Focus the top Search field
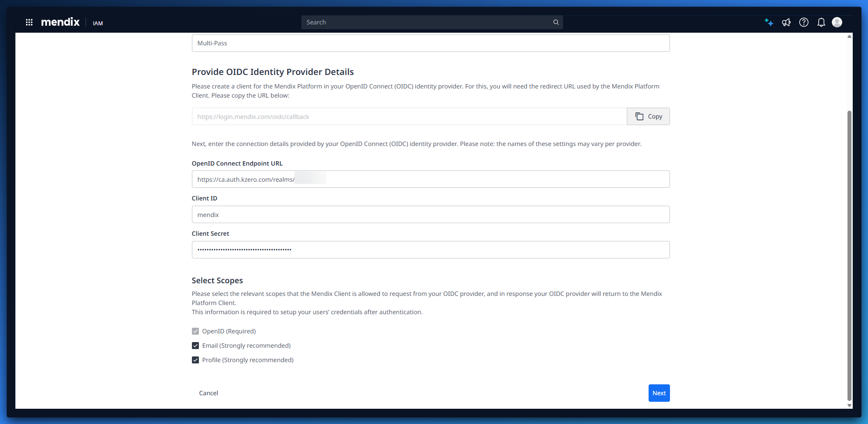Image resolution: width=868 pixels, height=424 pixels. point(427,22)
